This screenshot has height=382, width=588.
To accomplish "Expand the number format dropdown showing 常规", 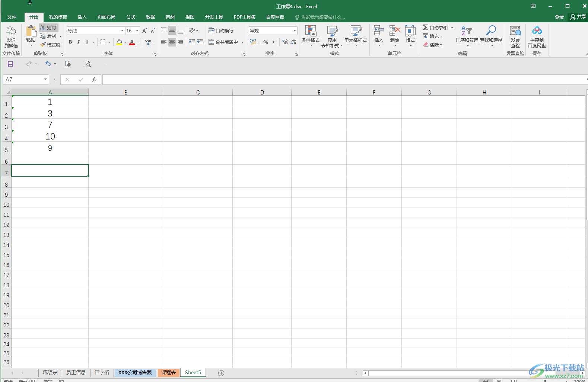I will (x=295, y=31).
